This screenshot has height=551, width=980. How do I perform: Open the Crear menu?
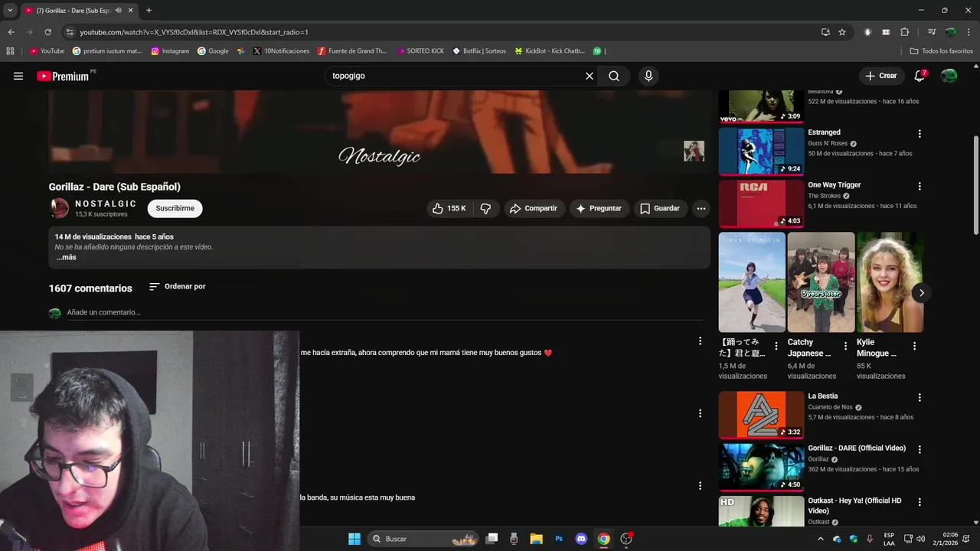click(x=880, y=76)
